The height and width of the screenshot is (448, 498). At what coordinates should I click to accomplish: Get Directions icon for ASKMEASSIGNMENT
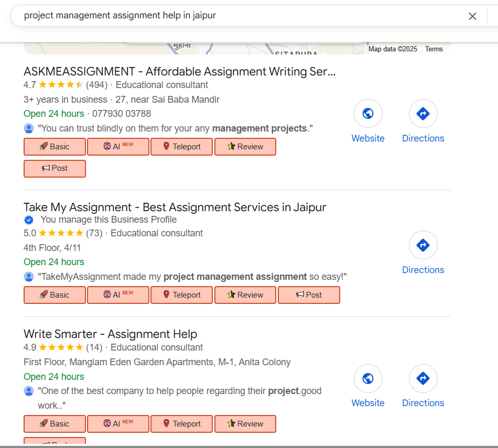click(423, 114)
